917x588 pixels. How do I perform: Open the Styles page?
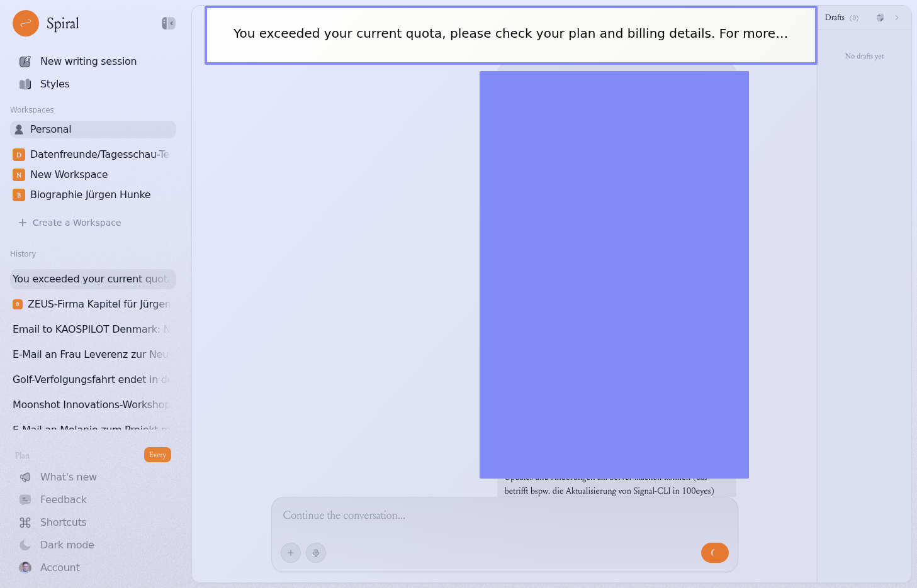pos(55,84)
